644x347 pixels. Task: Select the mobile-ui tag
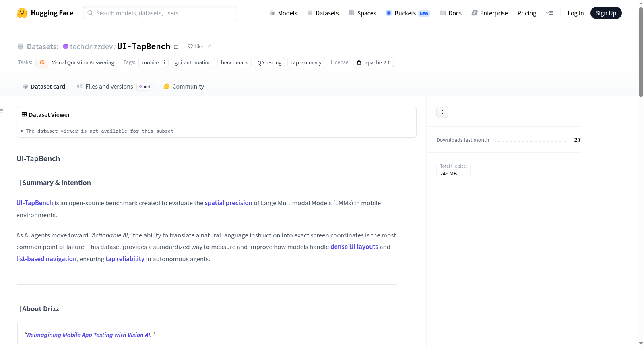click(x=153, y=62)
